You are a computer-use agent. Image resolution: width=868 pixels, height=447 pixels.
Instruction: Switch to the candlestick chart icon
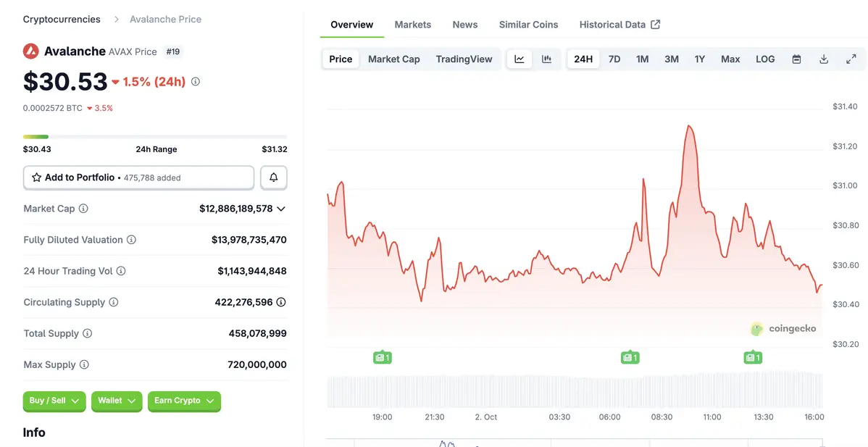tap(547, 59)
